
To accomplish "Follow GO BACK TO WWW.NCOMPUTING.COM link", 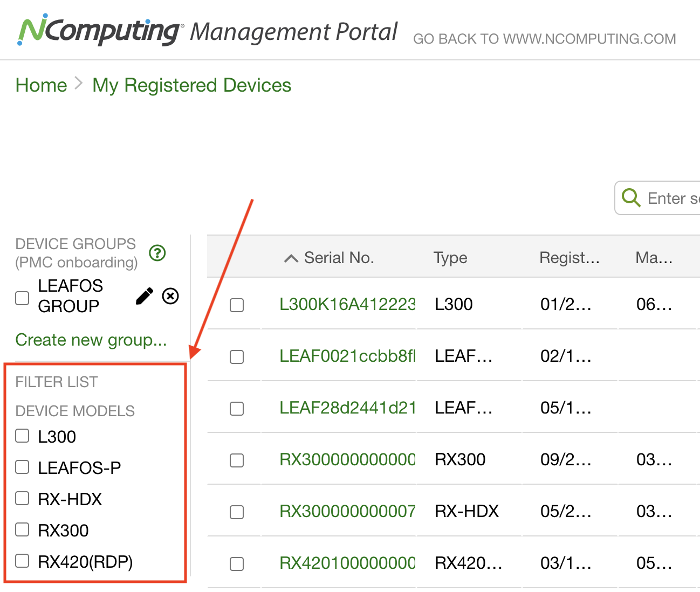I will coord(544,39).
